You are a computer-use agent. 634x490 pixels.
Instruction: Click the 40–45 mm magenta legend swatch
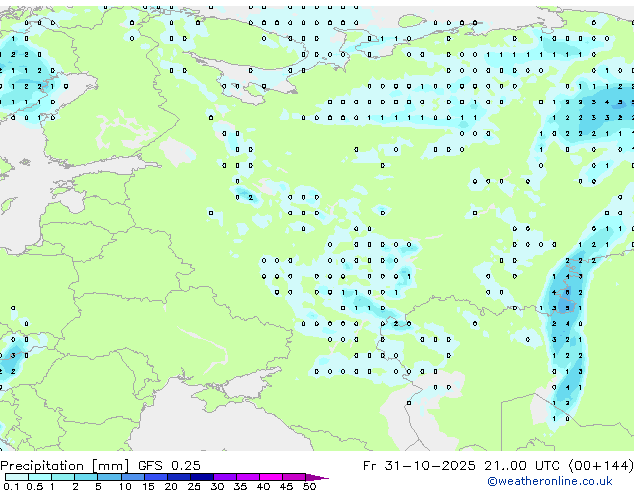[271, 477]
